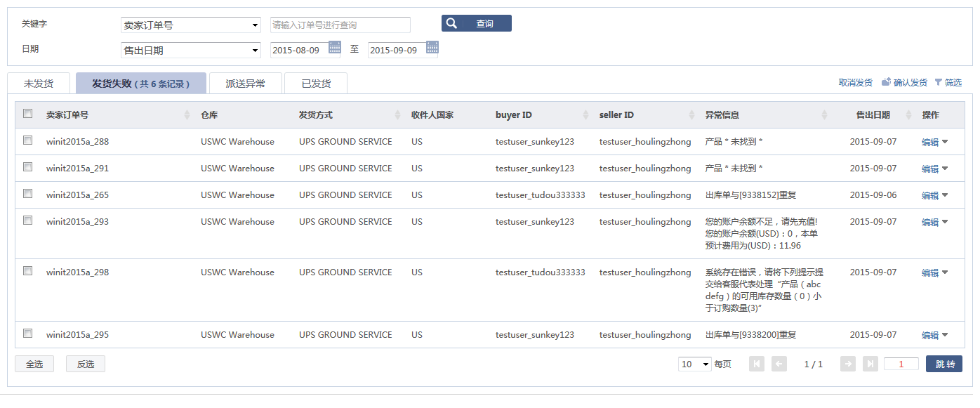Click the 1 / 1 page indicator
This screenshot has height=408, width=980.
point(813,364)
